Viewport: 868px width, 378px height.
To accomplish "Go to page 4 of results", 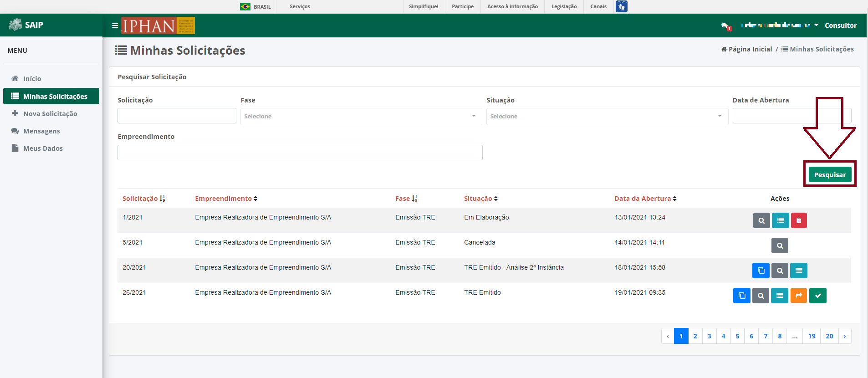I will [723, 336].
